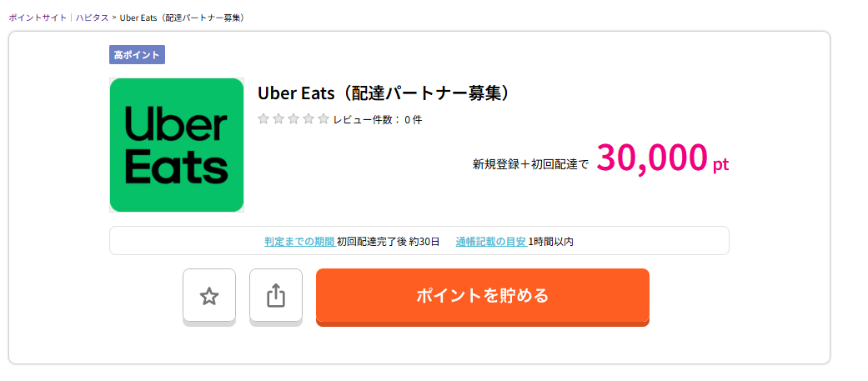The image size is (868, 381).
Task: Click the orange ポイントを貯める button
Action: pyautogui.click(x=482, y=296)
